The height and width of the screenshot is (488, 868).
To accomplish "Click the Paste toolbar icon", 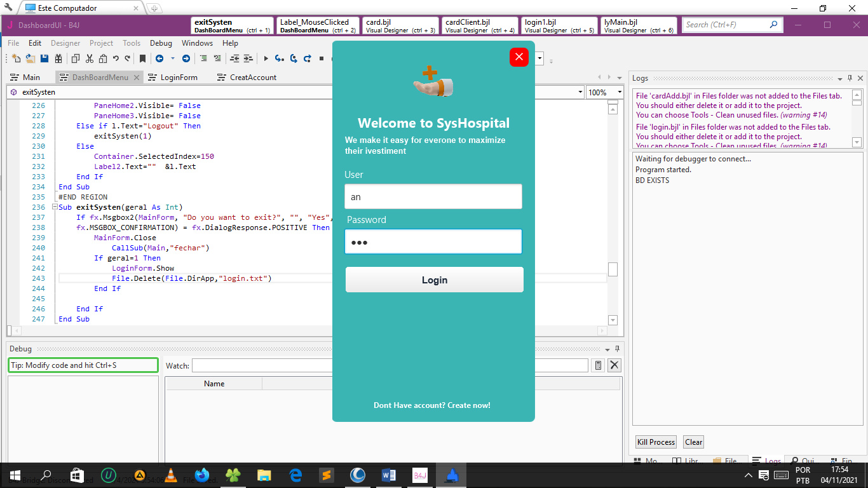I will 104,58.
